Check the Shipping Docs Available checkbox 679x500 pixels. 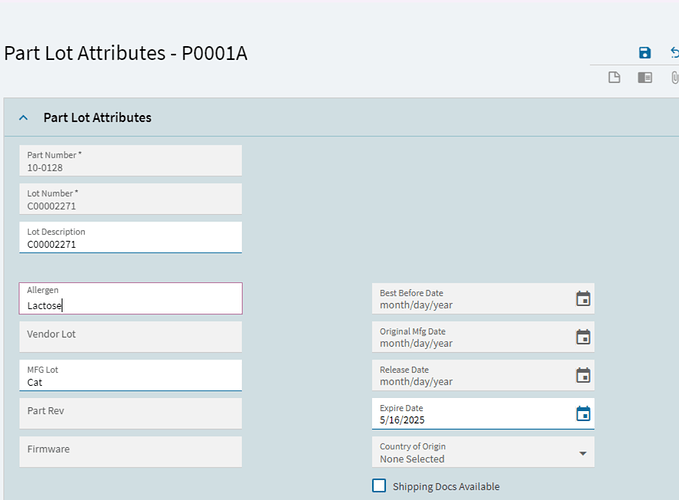click(x=379, y=486)
